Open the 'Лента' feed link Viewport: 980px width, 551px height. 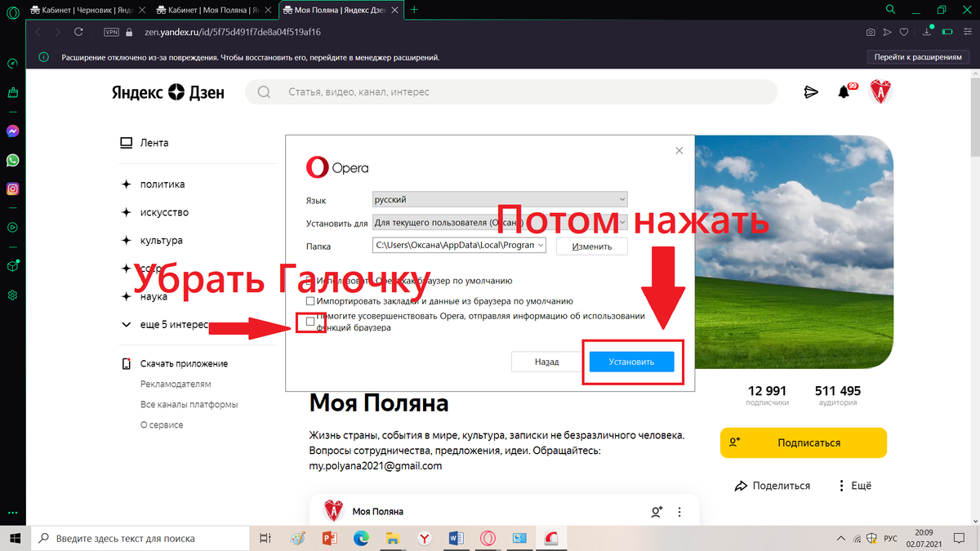click(x=145, y=143)
